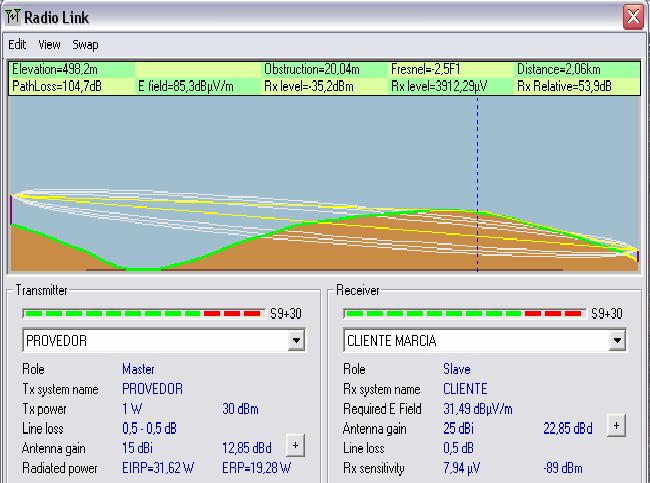The width and height of the screenshot is (650, 483).
Task: Click the transmitter antenna gain plus button
Action: point(295,446)
